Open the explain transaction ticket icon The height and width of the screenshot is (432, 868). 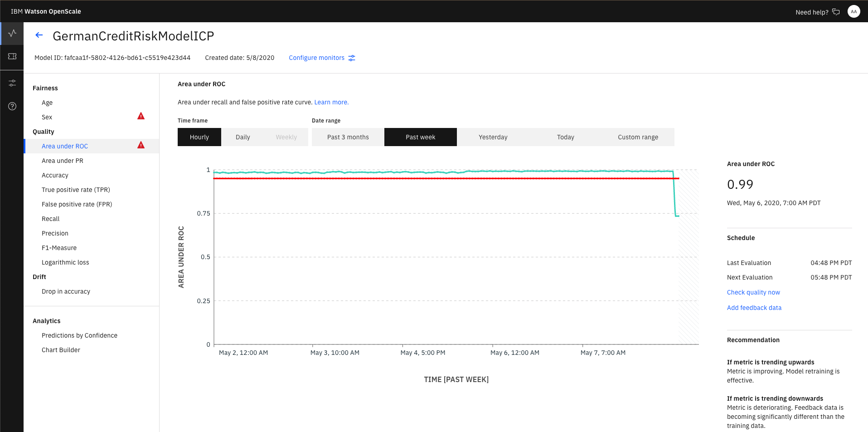tap(12, 56)
